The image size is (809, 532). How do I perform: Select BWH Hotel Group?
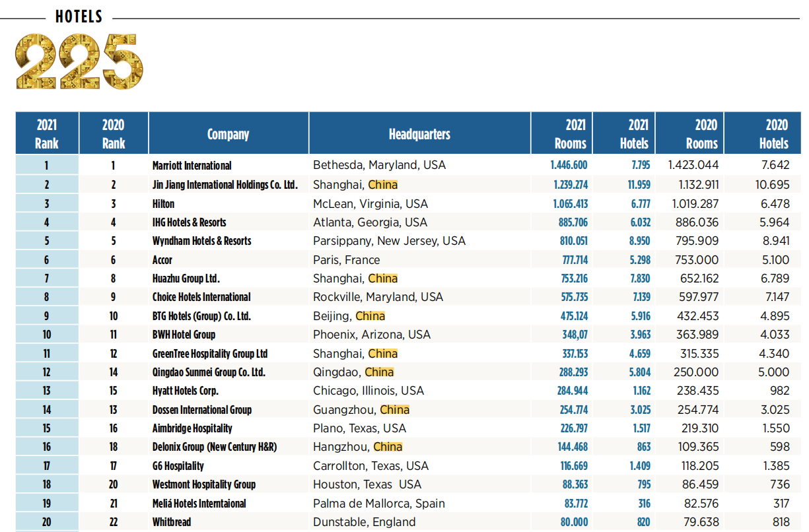pyautogui.click(x=184, y=335)
